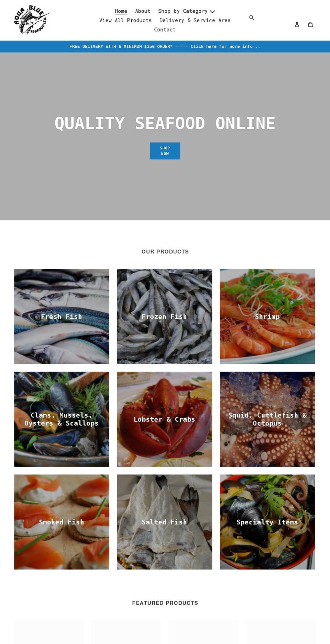Select the Specialty Items category
The width and height of the screenshot is (330, 644).
[267, 522]
